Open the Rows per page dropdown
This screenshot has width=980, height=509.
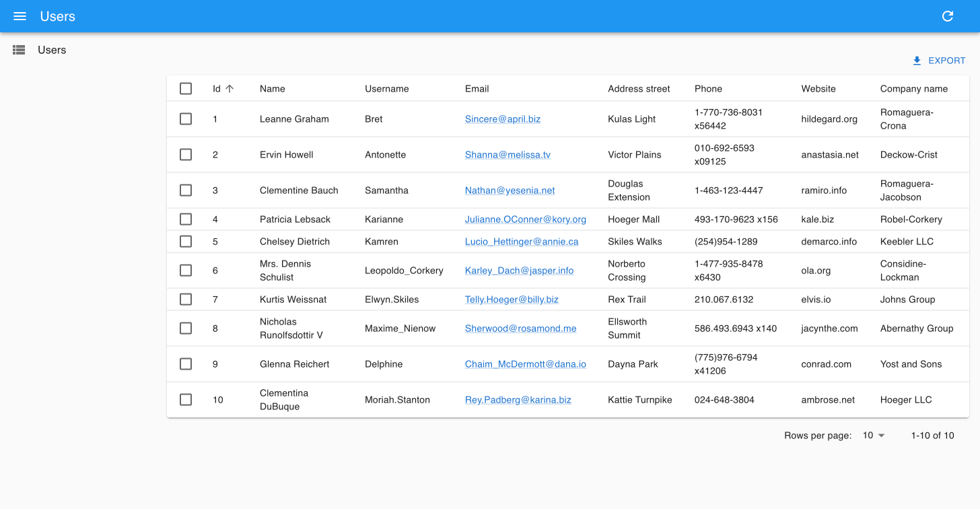click(x=874, y=436)
